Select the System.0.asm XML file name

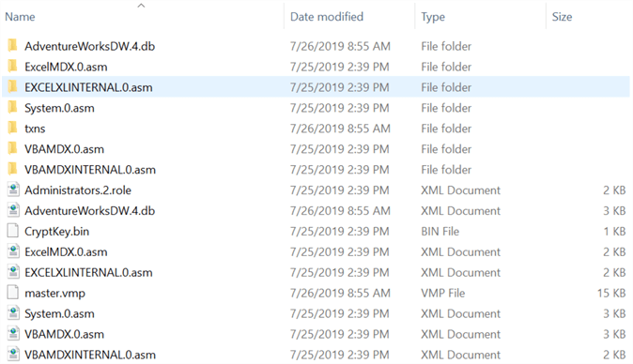(x=59, y=313)
